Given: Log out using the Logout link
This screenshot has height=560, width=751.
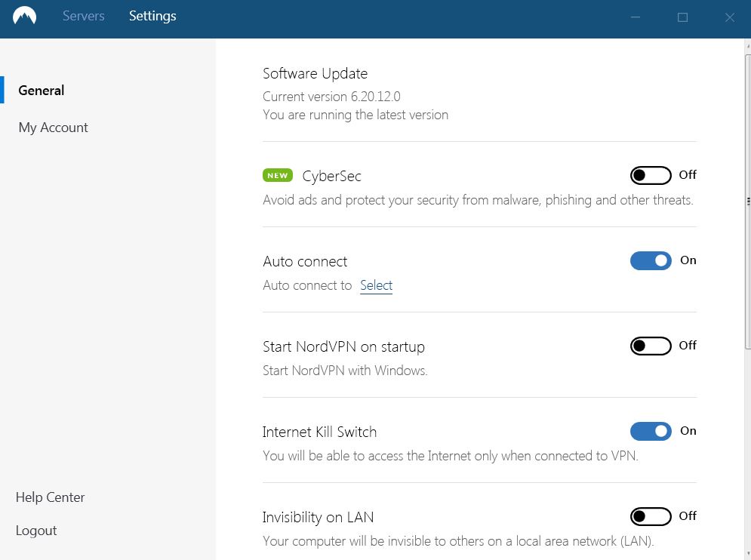Looking at the screenshot, I should coord(36,531).
